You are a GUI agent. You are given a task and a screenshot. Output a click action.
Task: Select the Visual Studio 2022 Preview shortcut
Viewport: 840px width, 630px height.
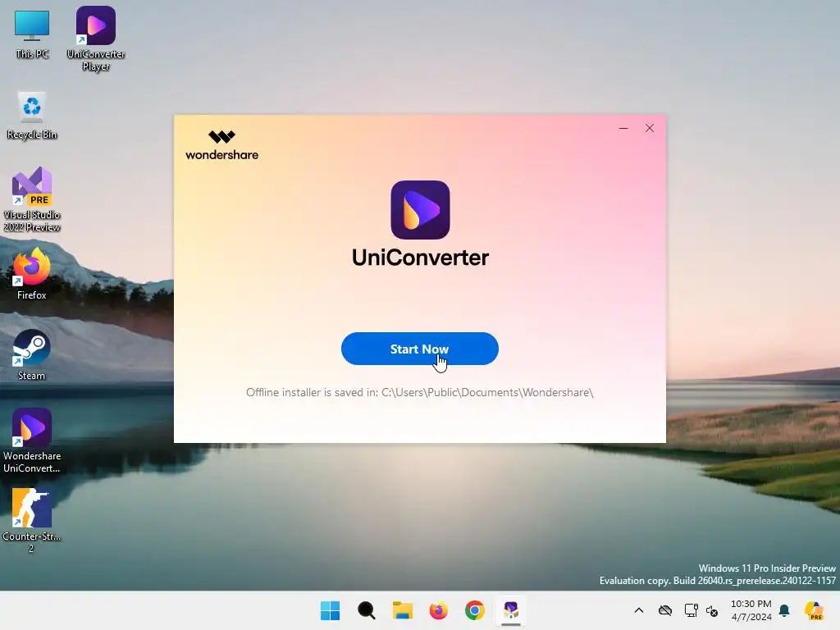pos(32,199)
